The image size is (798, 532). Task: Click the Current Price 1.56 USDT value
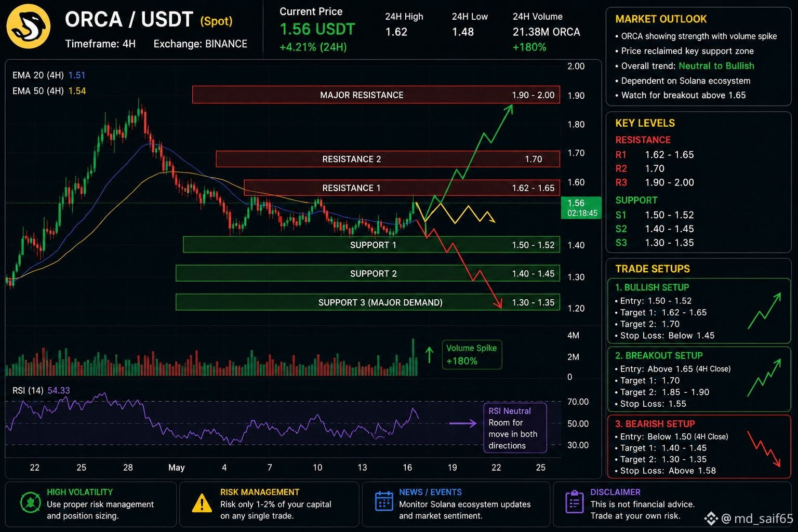pos(317,29)
